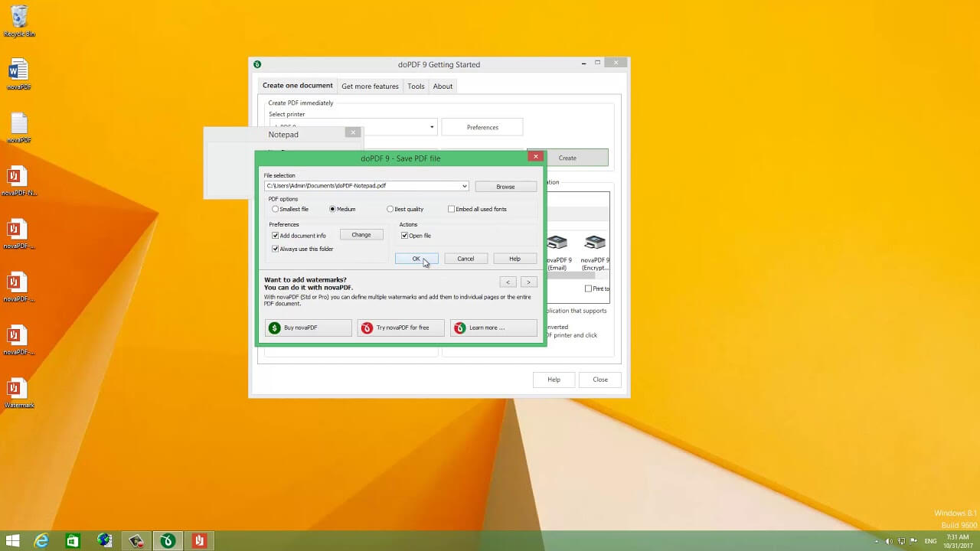Disable Always use this folder
This screenshot has height=551, width=980.
coord(276,249)
